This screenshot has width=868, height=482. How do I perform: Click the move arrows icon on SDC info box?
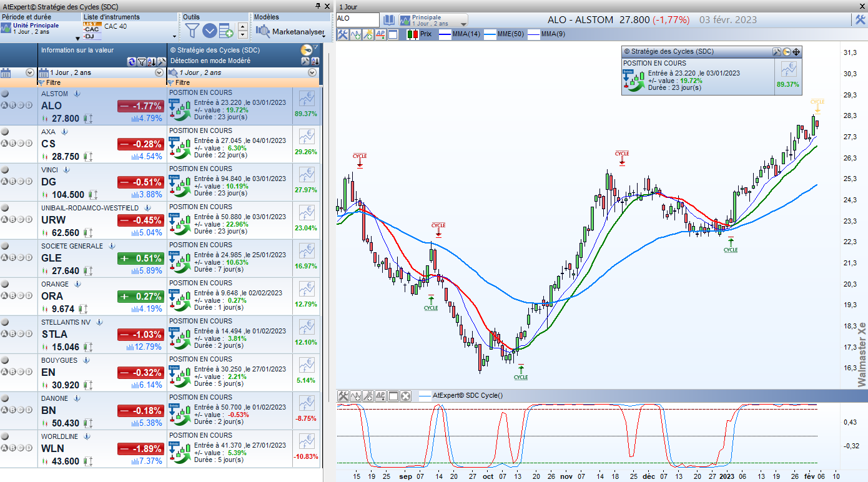click(x=796, y=52)
